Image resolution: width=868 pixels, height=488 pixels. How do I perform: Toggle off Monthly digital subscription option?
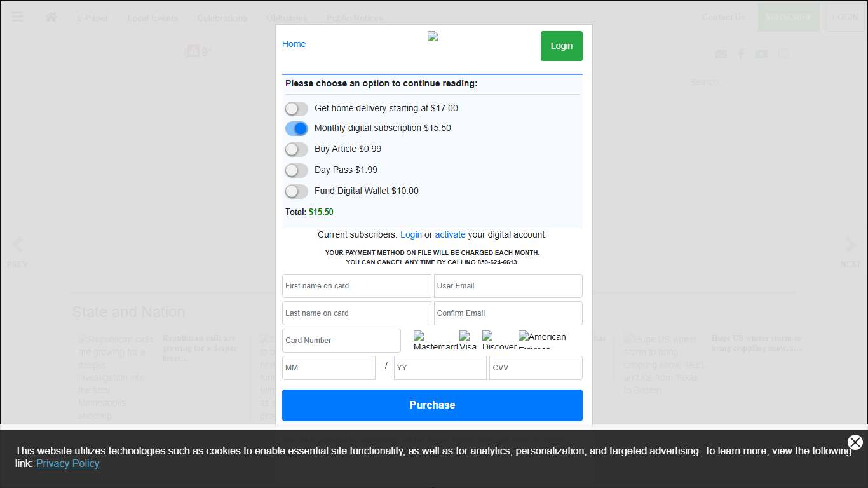tap(296, 129)
